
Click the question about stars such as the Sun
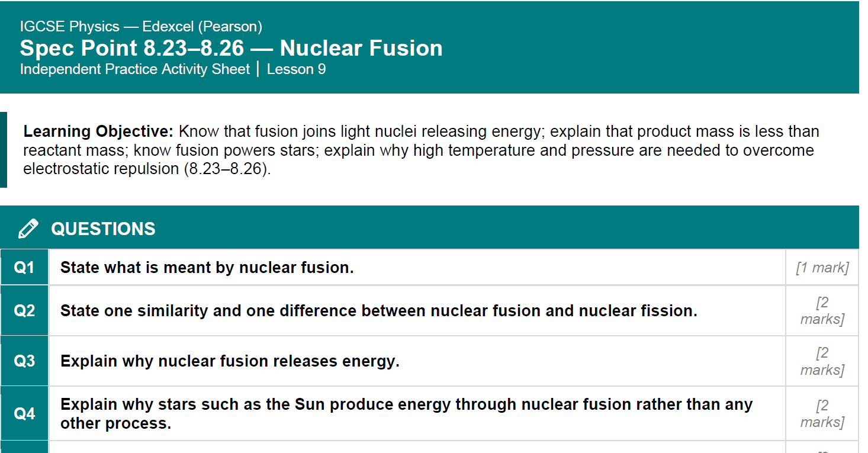(x=407, y=413)
